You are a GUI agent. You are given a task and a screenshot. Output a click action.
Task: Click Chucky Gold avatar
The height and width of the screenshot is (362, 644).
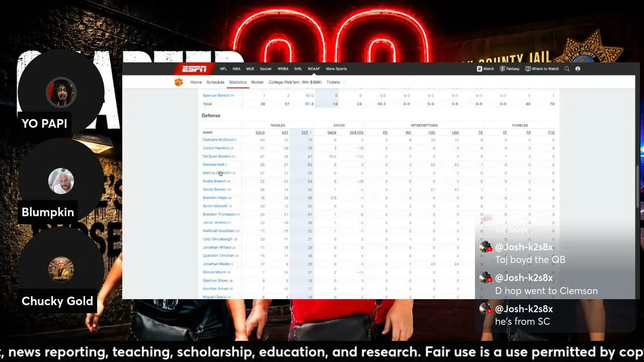[x=61, y=269]
